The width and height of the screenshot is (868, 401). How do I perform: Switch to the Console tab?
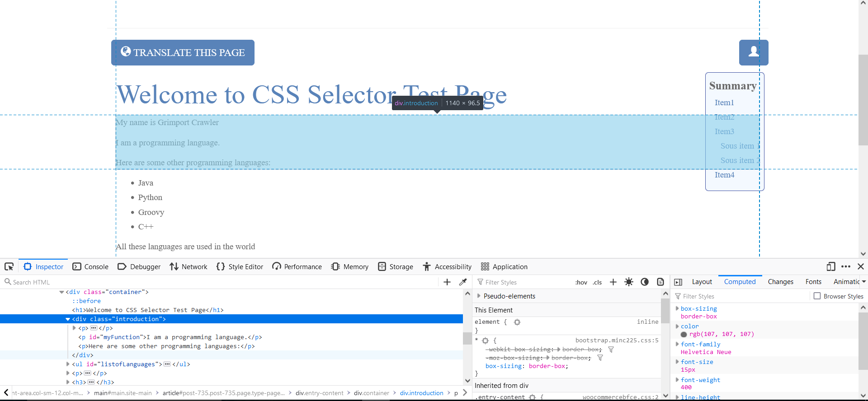click(90, 266)
